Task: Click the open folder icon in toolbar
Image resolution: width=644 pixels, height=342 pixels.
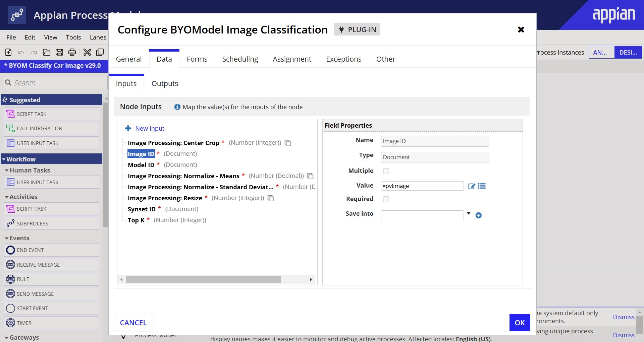Action: 47,52
